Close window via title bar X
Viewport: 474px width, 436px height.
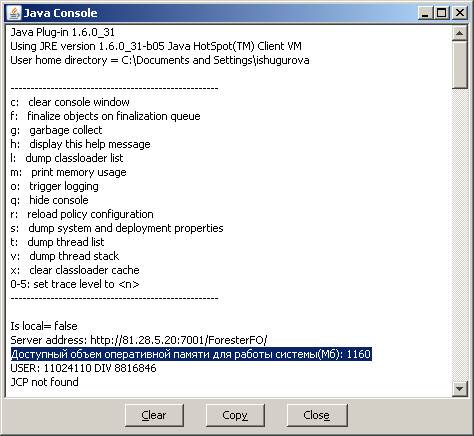click(460, 13)
